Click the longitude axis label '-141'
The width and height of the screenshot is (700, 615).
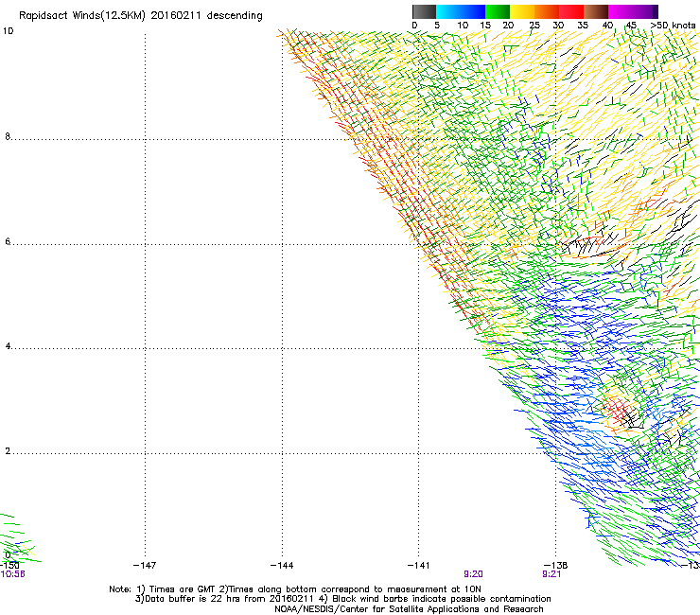[418, 566]
